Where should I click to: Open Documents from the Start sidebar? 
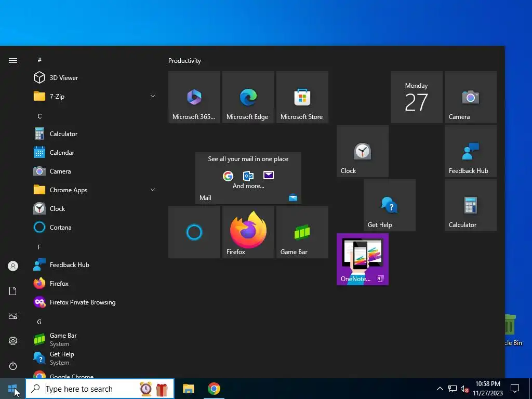[13, 291]
